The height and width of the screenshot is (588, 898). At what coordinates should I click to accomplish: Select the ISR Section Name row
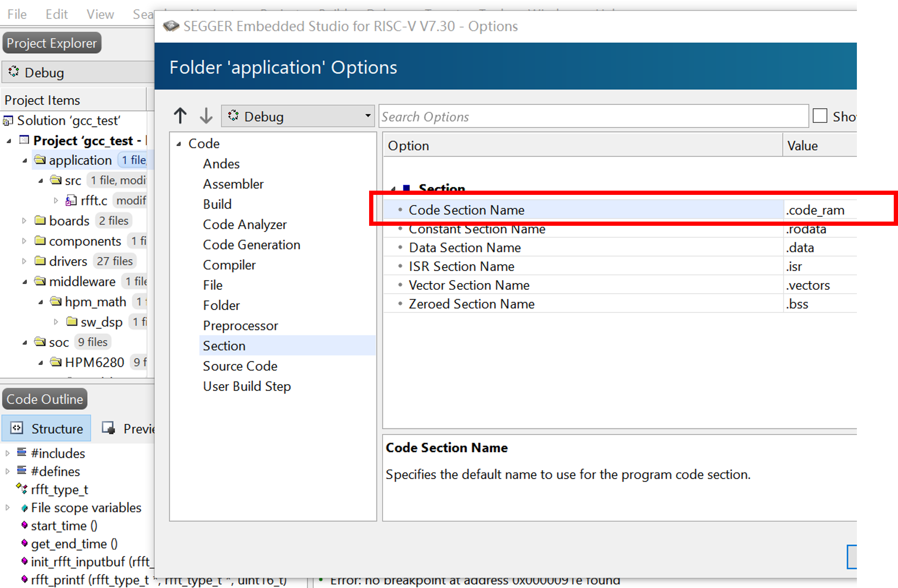tap(583, 266)
